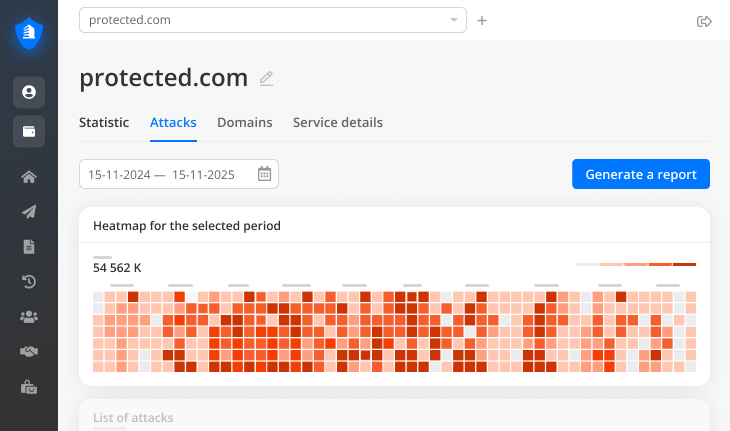Viewport: 730px width, 431px height.
Task: Open the wallet billing icon
Action: coord(28,131)
